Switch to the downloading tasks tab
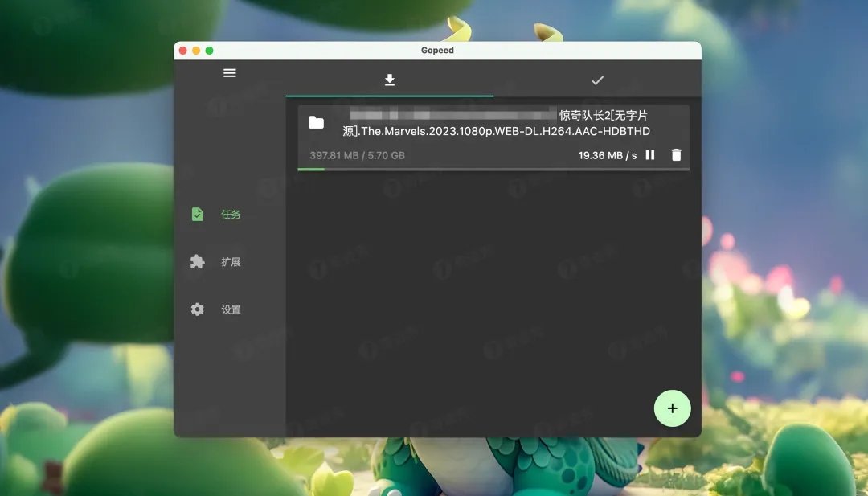Viewport: 868px width, 496px height. [x=390, y=80]
